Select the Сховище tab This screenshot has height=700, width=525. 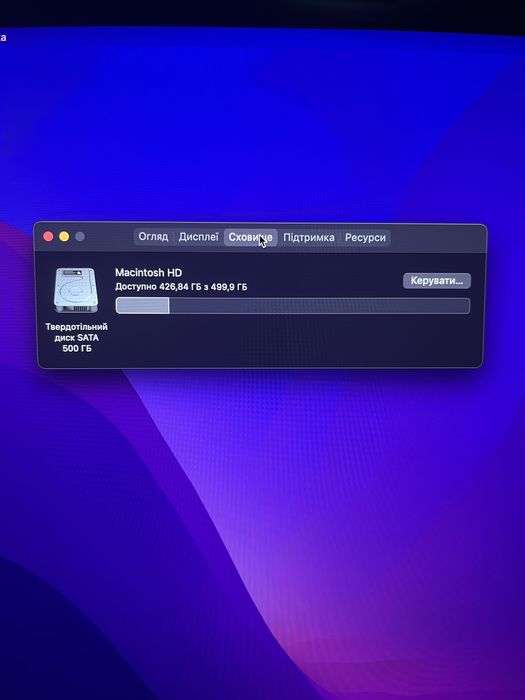click(x=250, y=238)
